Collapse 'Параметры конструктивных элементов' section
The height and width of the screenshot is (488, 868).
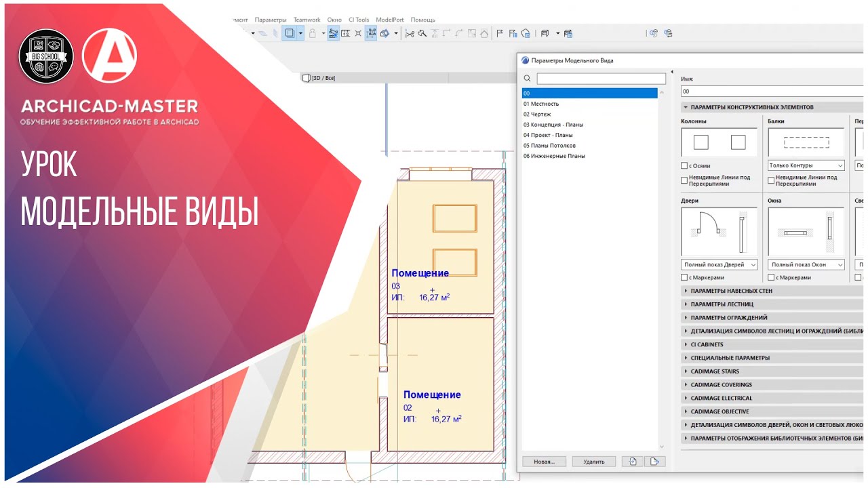click(772, 107)
